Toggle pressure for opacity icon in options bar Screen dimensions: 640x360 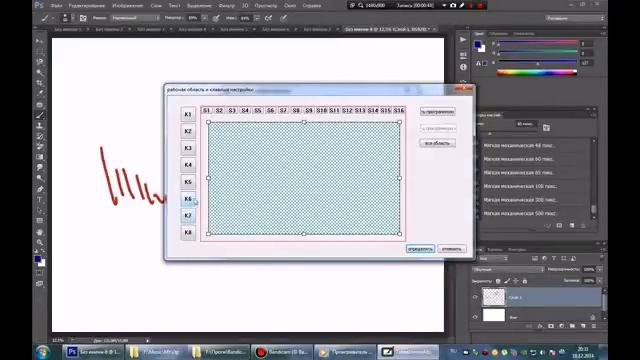[216, 18]
